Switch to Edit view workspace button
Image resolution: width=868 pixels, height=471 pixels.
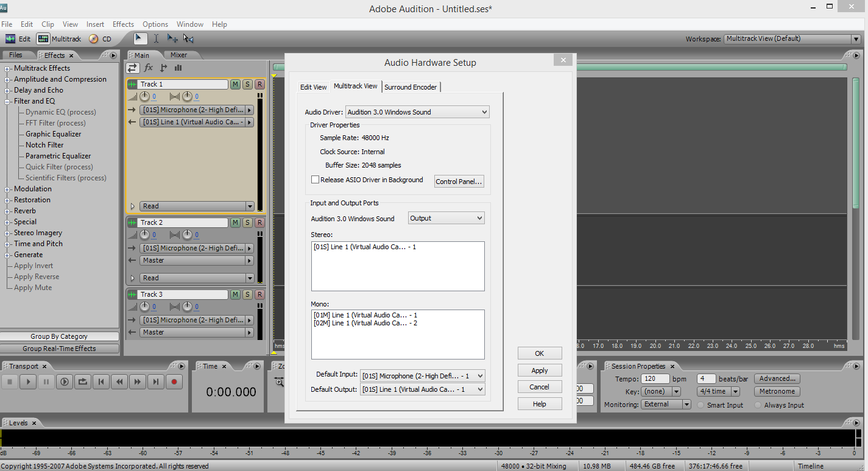pyautogui.click(x=18, y=39)
